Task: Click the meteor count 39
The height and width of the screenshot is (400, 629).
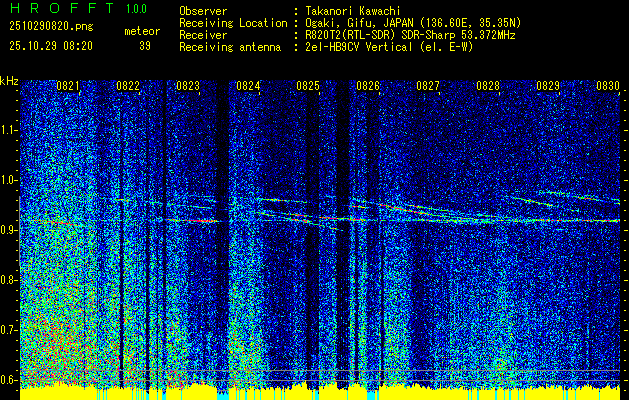Action: 145,46
